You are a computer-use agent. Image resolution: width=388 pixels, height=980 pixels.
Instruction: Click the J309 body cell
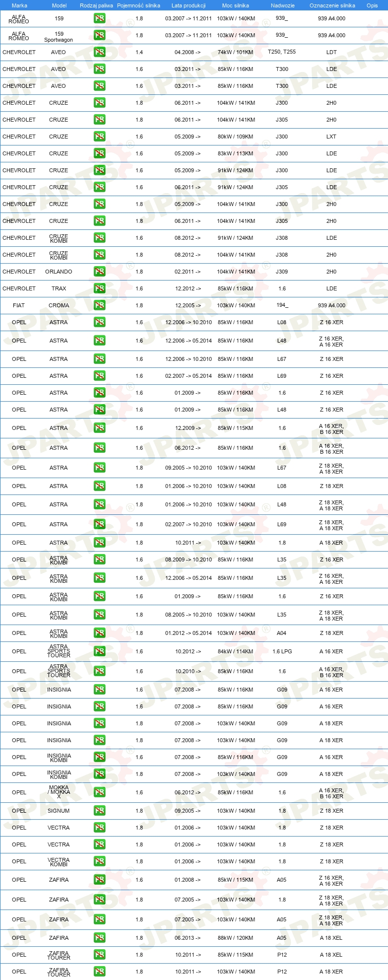point(282,272)
